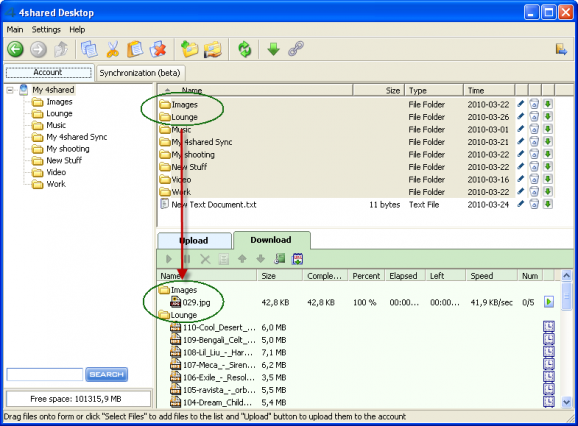Viewport: 578px width, 426px height.
Task: Click the download list scroll down arrow
Action: (567, 402)
